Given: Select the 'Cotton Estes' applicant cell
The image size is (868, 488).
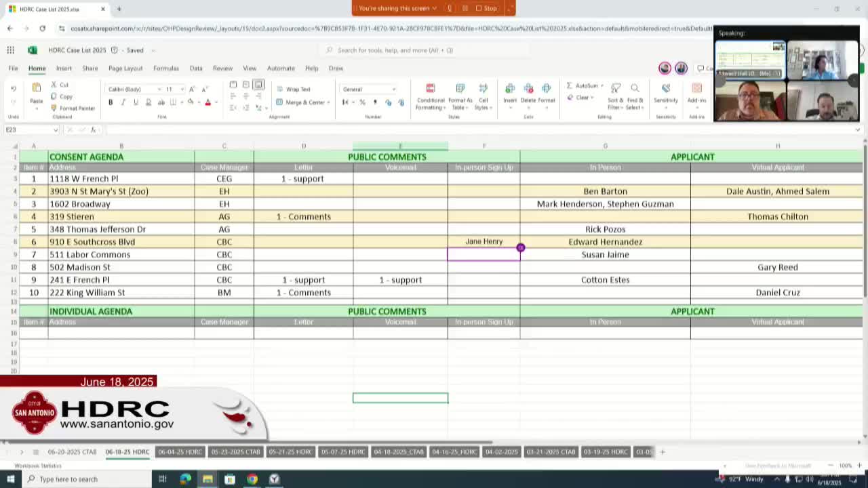Looking at the screenshot, I should [x=605, y=280].
